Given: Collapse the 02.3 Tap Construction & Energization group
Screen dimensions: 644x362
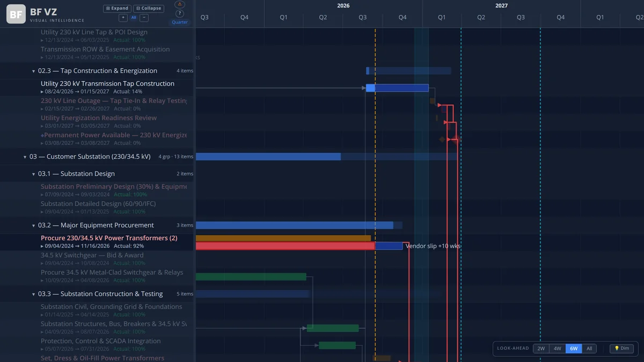Looking at the screenshot, I should point(33,71).
